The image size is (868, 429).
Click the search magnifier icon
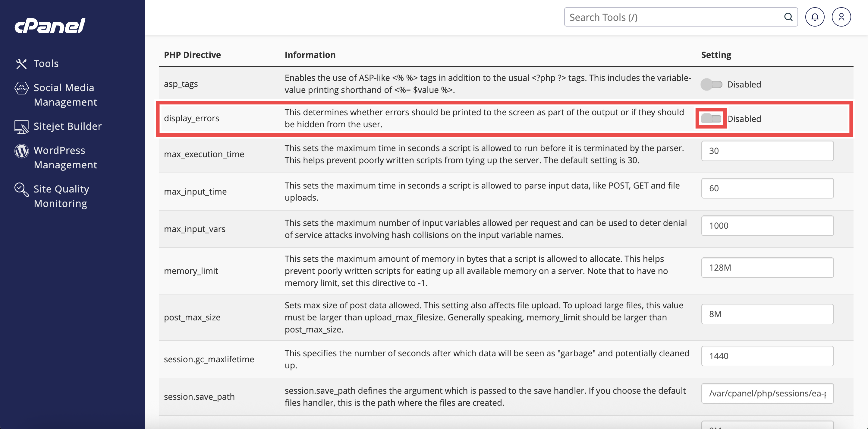coord(788,17)
